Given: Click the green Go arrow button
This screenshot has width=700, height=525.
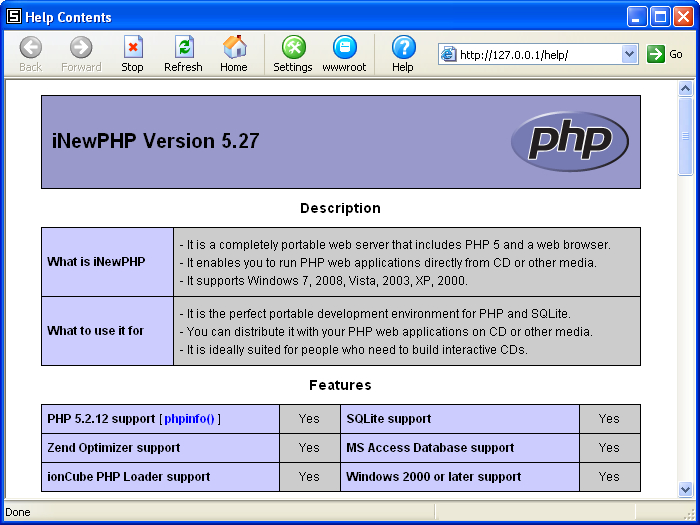Looking at the screenshot, I should pyautogui.click(x=655, y=54).
